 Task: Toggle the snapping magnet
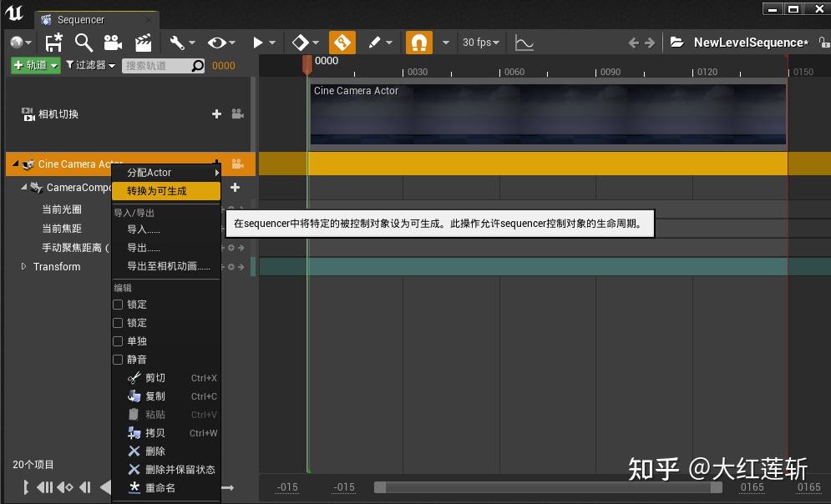pyautogui.click(x=418, y=41)
